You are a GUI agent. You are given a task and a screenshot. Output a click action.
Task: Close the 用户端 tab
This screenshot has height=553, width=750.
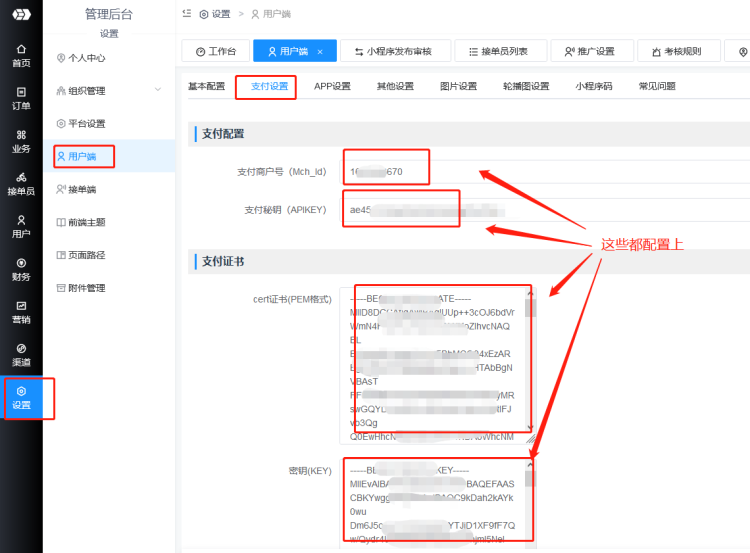[320, 52]
